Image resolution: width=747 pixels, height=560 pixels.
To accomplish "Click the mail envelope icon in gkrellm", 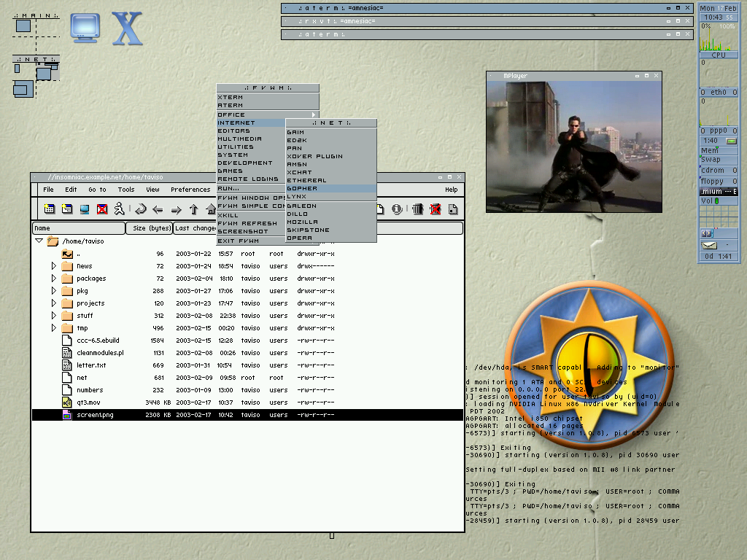I will click(710, 244).
